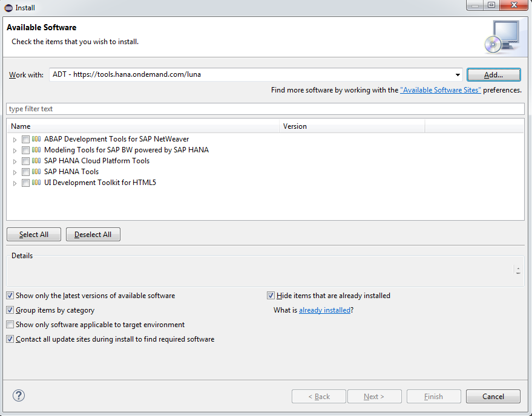The height and width of the screenshot is (416, 532).
Task: Enable show only software applicable to target
Action: pos(10,325)
